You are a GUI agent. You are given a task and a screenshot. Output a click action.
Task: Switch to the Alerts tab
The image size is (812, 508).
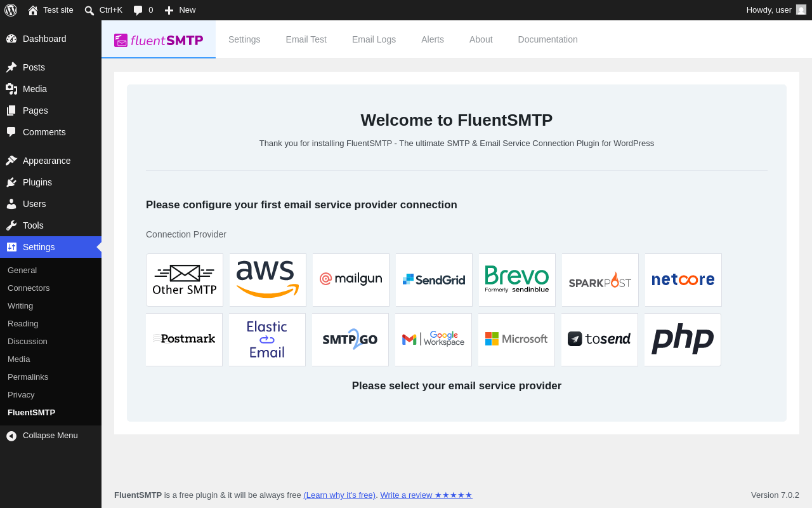[433, 39]
